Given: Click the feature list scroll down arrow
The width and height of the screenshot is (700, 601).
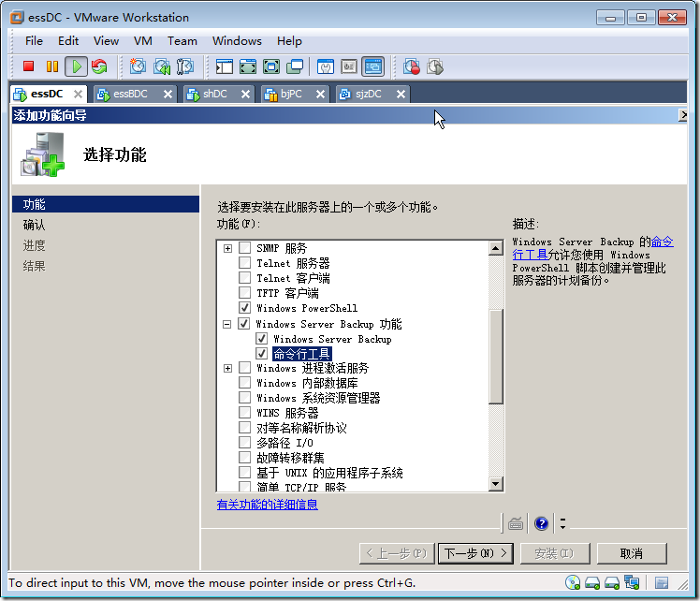Looking at the screenshot, I should 496,484.
